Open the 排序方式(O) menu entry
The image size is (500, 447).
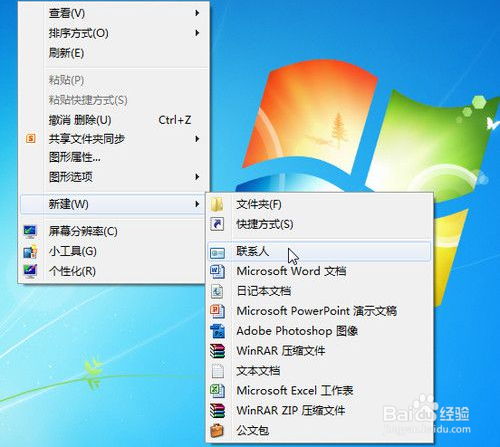coord(114,33)
